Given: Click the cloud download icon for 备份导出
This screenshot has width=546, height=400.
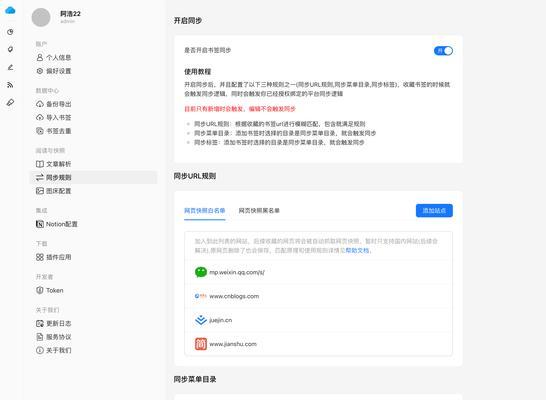Looking at the screenshot, I should coord(40,104).
